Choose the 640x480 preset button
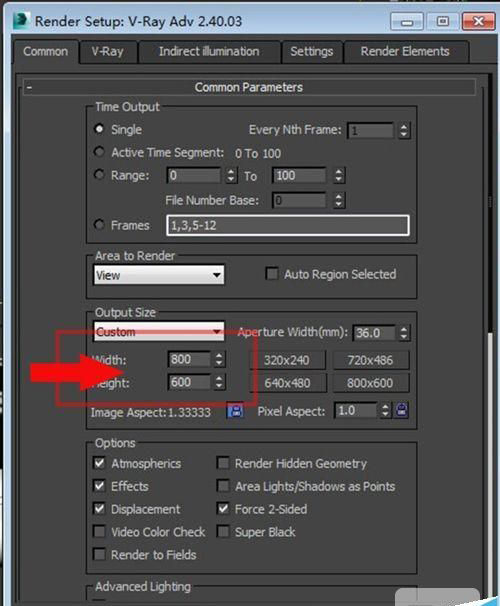 tap(287, 383)
